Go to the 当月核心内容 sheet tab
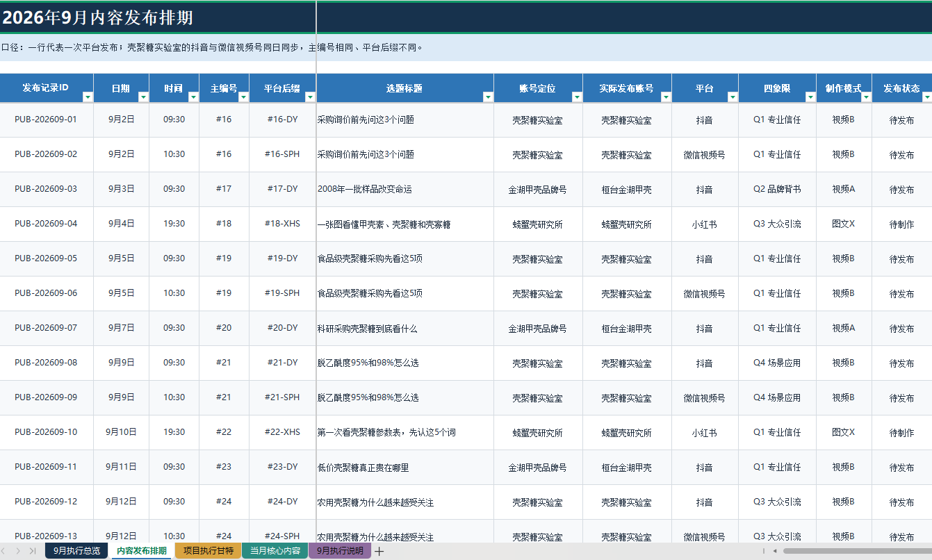This screenshot has width=932, height=560. pos(275,551)
